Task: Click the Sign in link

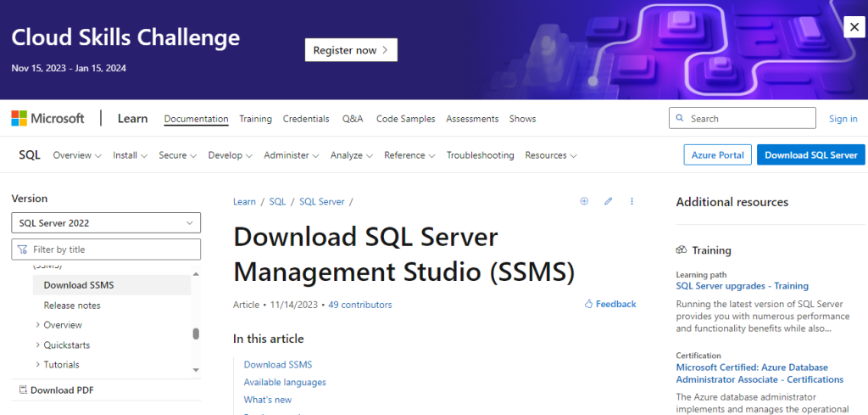Action: 843,119
